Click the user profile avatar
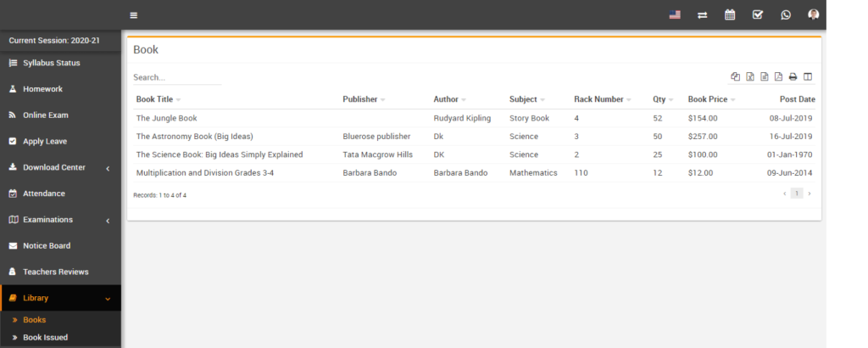 click(814, 14)
